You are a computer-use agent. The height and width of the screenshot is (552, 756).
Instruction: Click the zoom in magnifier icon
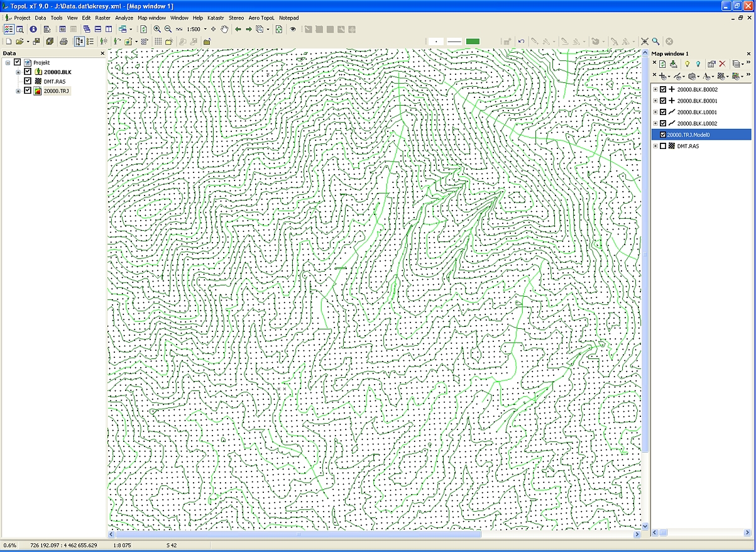157,30
